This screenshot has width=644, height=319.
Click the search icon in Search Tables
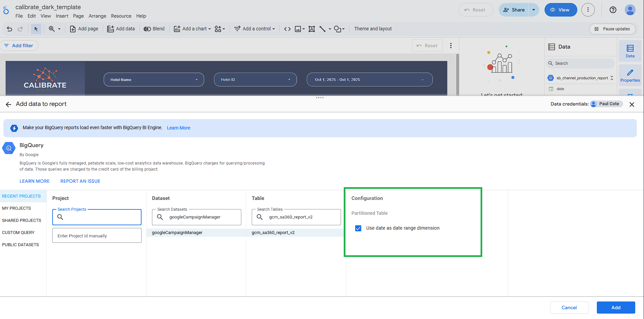click(260, 217)
